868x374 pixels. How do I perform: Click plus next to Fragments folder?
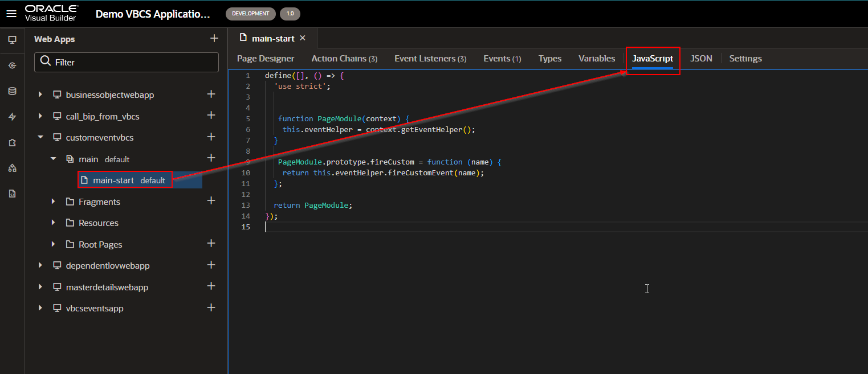click(211, 200)
